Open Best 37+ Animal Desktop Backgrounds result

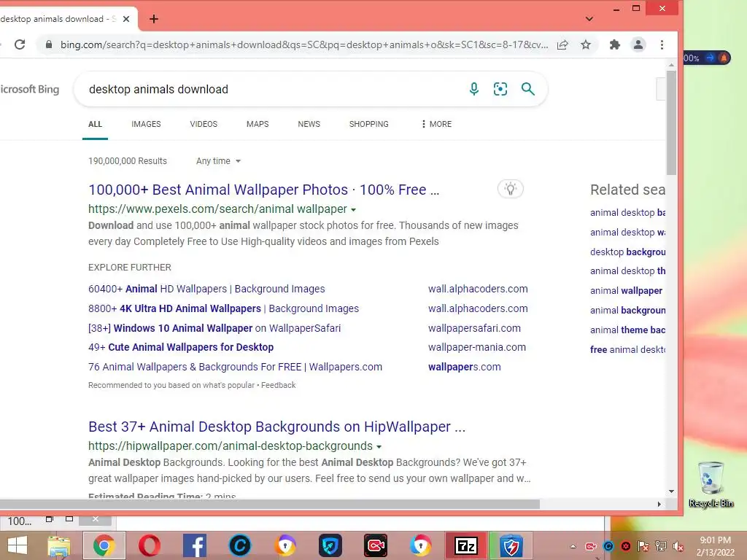click(276, 427)
